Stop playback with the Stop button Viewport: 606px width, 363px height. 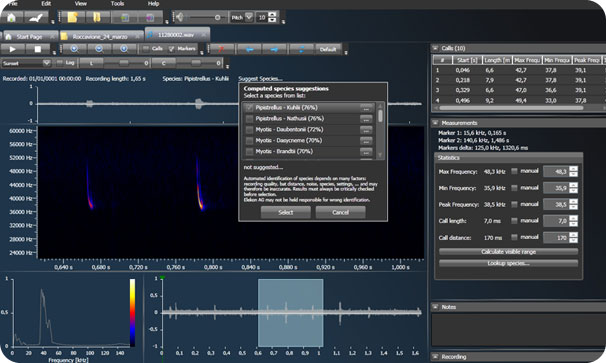coord(37,49)
